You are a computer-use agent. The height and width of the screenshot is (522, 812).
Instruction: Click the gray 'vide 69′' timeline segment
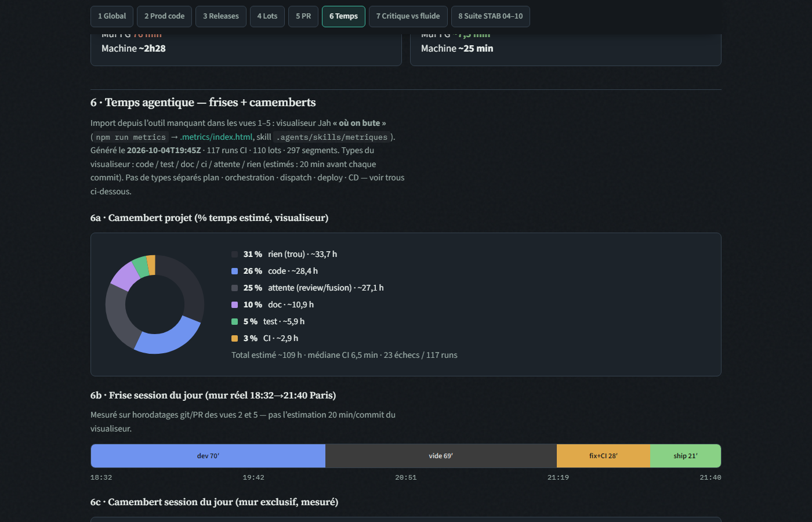(441, 456)
